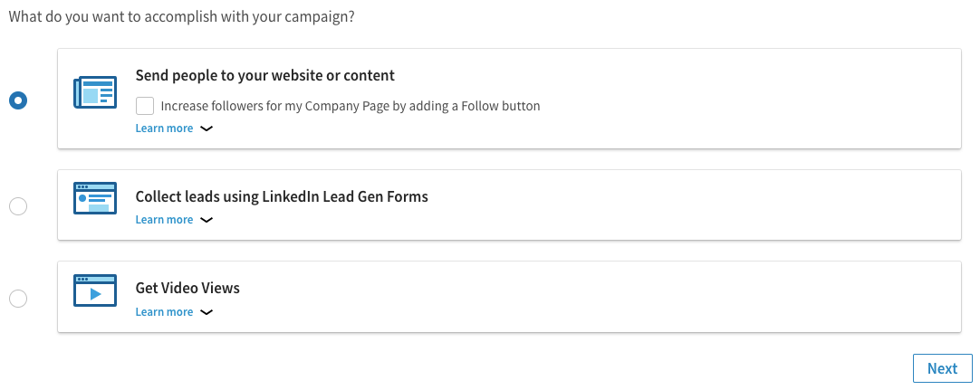
Task: Select the 'Send people to your website' radio button
Action: 18,100
